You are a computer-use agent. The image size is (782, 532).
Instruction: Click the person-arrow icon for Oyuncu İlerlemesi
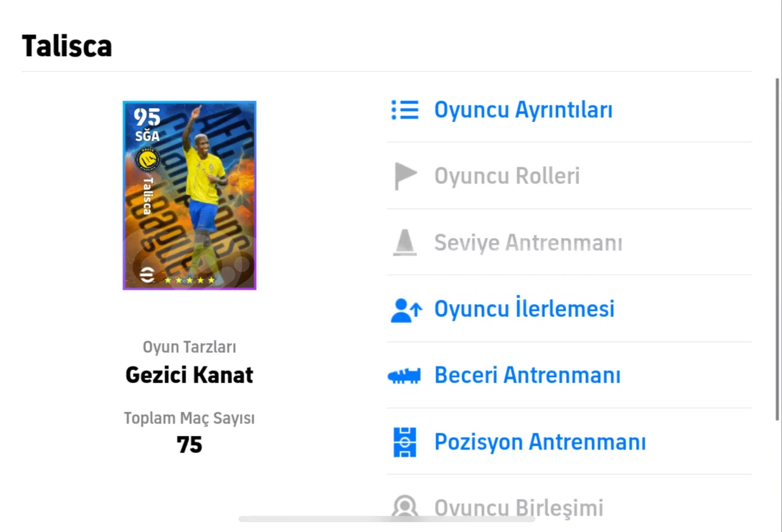click(406, 310)
